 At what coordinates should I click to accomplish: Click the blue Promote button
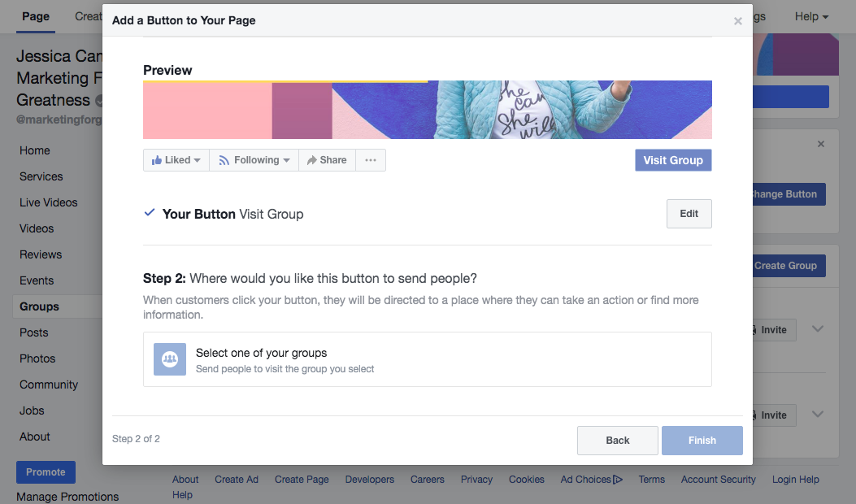(46, 471)
